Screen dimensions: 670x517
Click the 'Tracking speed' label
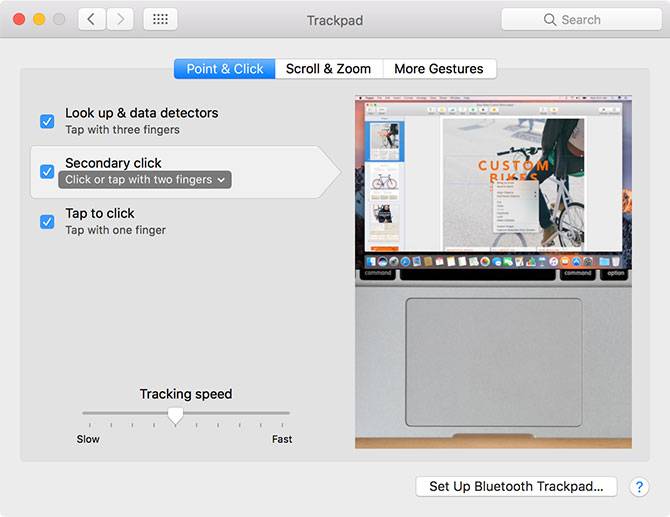click(186, 394)
